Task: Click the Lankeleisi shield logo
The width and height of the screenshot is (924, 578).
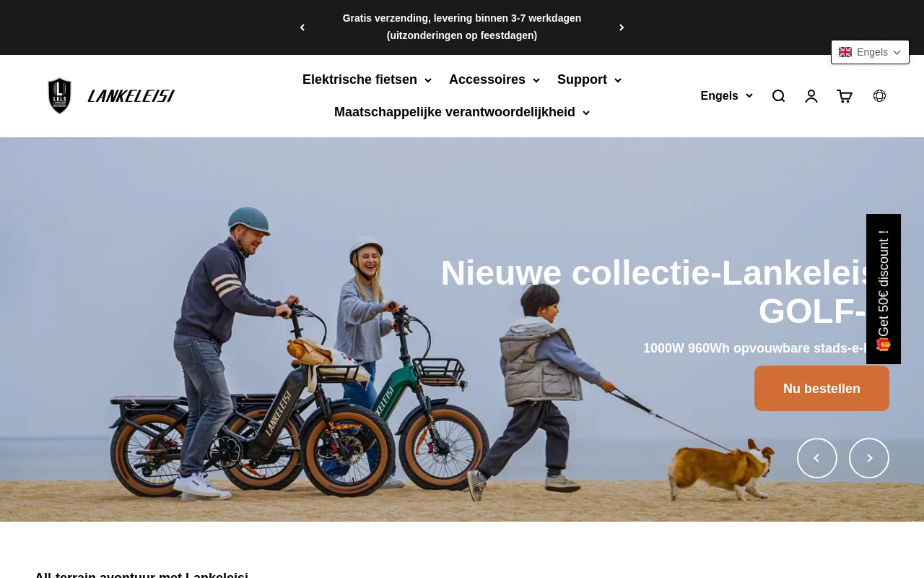Action: tap(59, 95)
